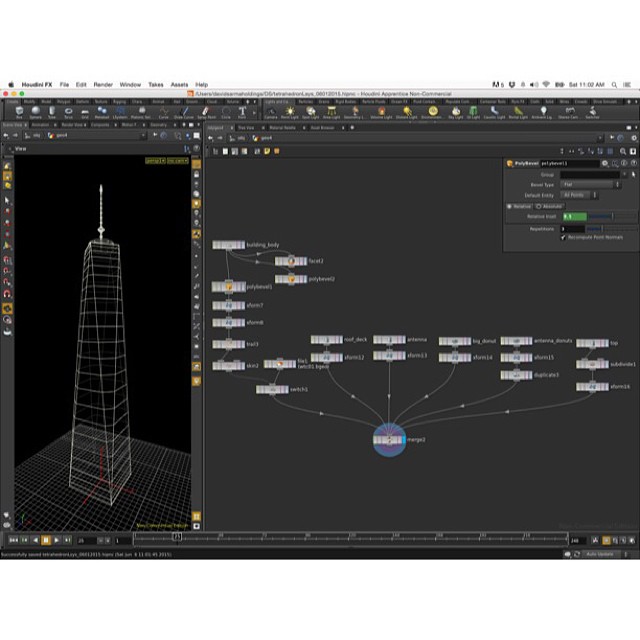Add a Camera from the shelf
The image size is (640, 640).
tap(271, 112)
